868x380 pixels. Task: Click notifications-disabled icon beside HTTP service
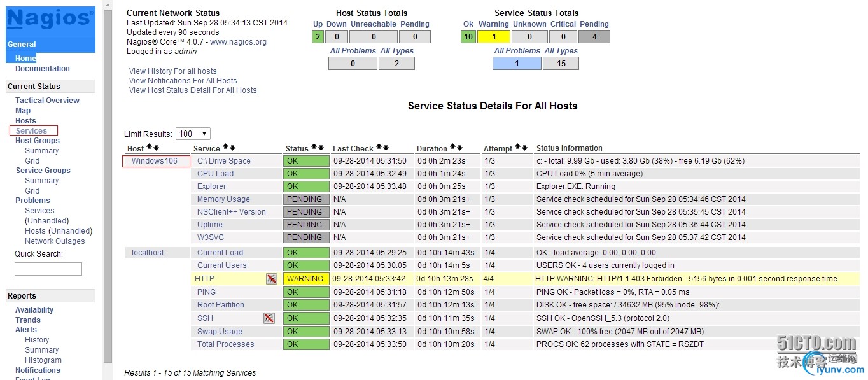(272, 279)
